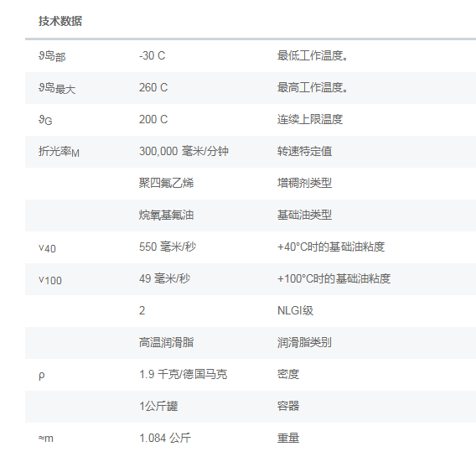Select the 260 C maximum temperature value
The width and height of the screenshot is (476, 457).
(153, 88)
